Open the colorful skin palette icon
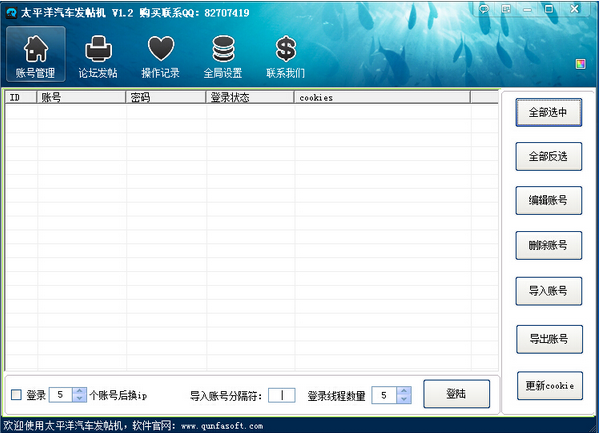Image resolution: width=600 pixels, height=433 pixels. coord(580,64)
